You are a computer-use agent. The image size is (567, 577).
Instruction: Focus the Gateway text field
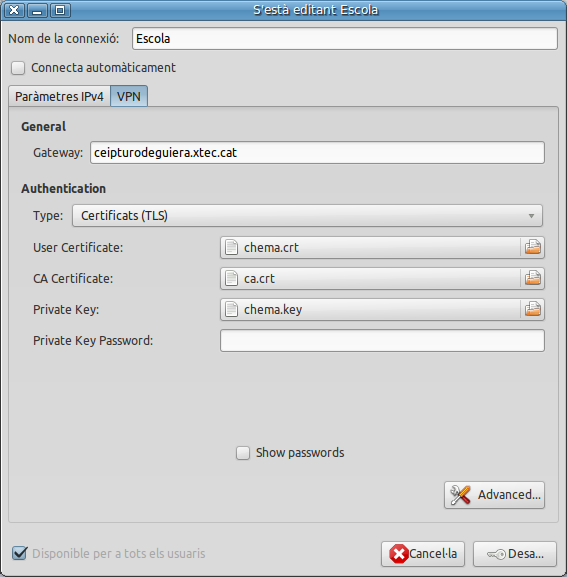(317, 152)
